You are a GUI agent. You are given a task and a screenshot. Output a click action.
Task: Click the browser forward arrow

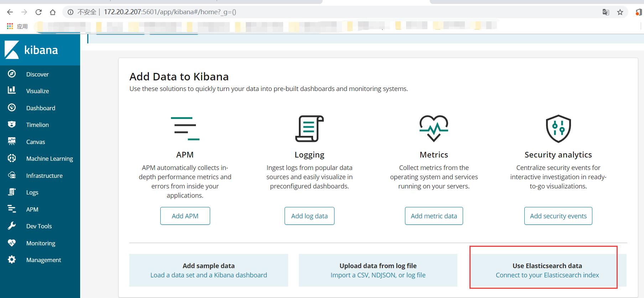point(24,12)
